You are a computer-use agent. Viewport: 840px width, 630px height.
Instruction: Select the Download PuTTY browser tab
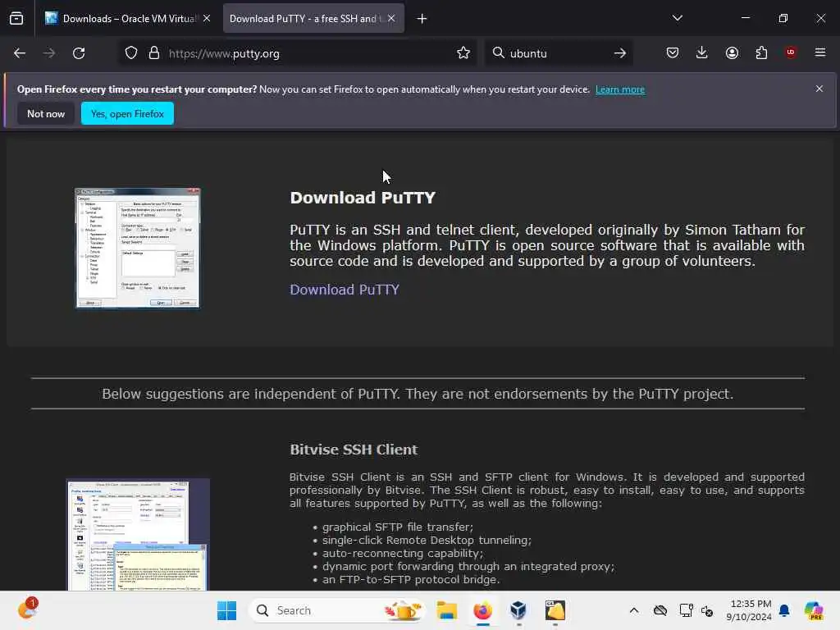[313, 18]
